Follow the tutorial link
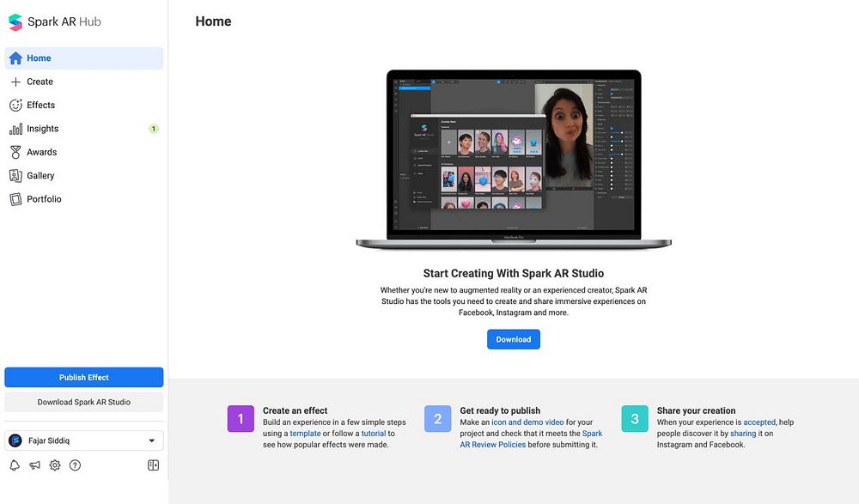 (374, 434)
